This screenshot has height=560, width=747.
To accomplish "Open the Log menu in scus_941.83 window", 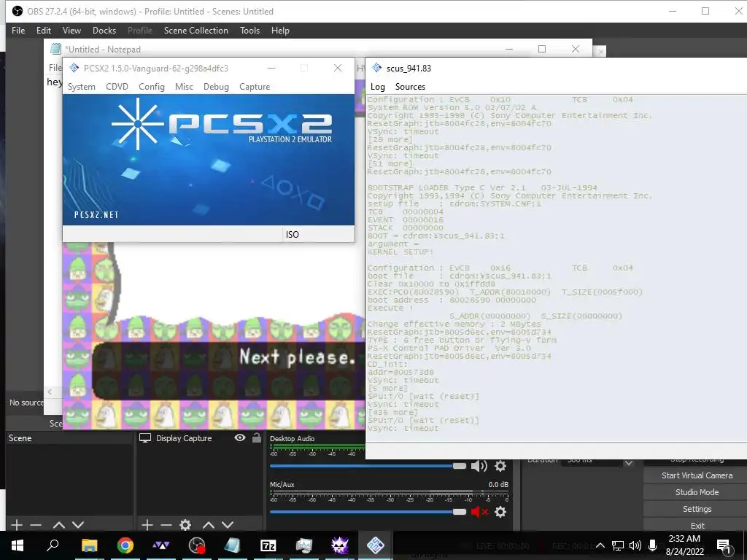I will [378, 87].
